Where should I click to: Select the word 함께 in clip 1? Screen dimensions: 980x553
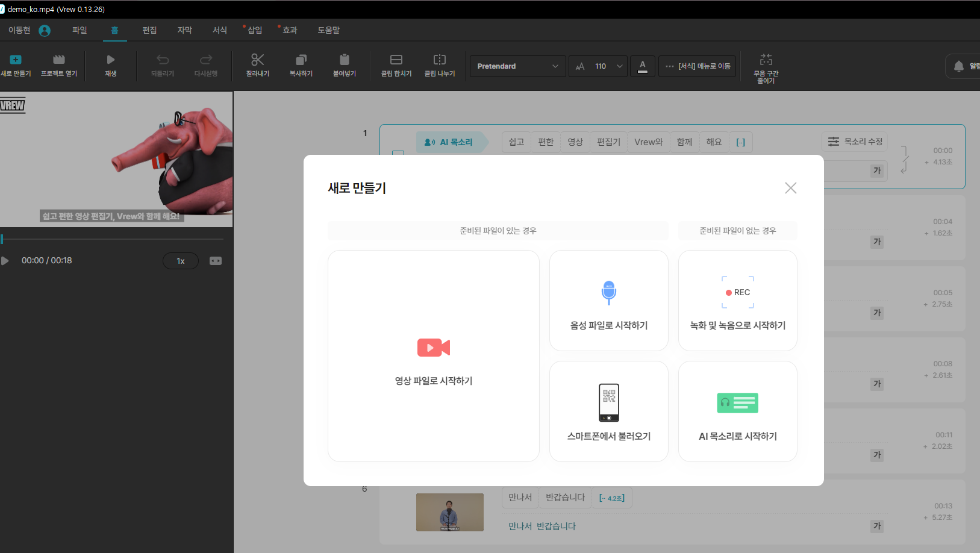[684, 142]
